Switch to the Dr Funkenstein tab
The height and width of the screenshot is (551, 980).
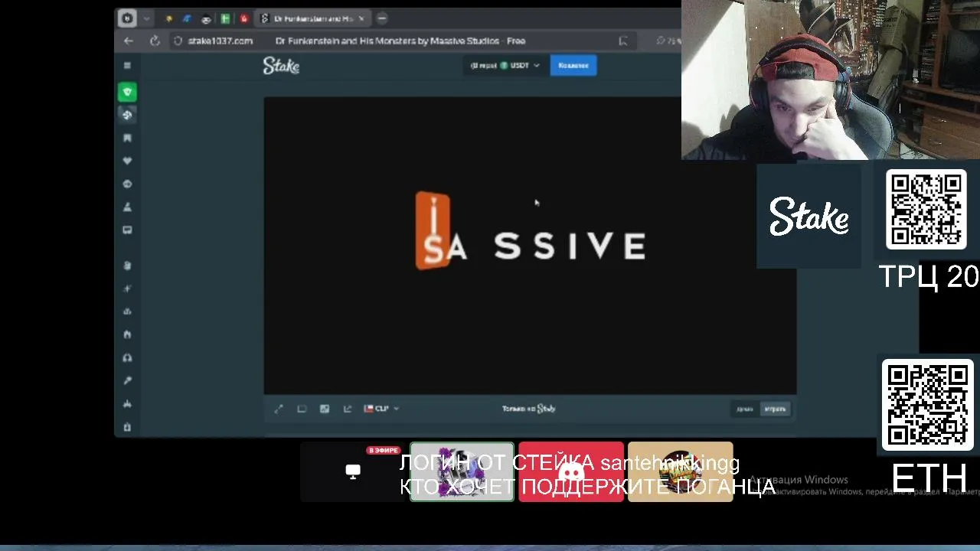point(312,18)
